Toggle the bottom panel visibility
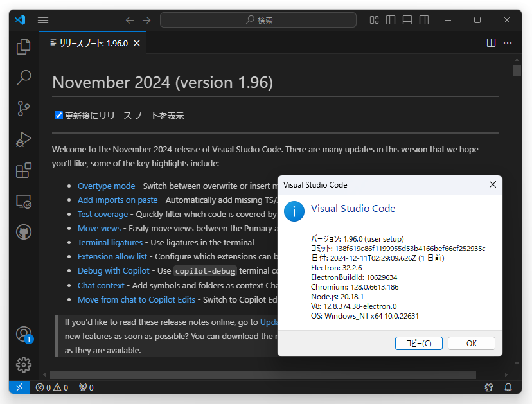The height and width of the screenshot is (404, 532). 407,20
